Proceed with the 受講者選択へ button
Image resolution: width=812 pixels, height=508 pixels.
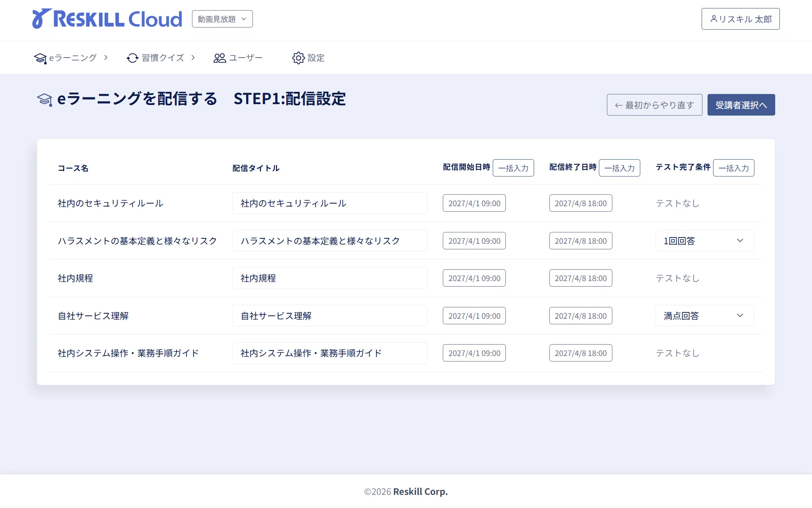[741, 105]
